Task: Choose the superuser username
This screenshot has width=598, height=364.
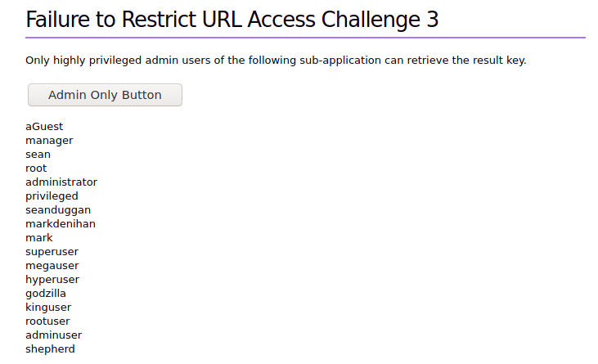Action: pyautogui.click(x=52, y=252)
